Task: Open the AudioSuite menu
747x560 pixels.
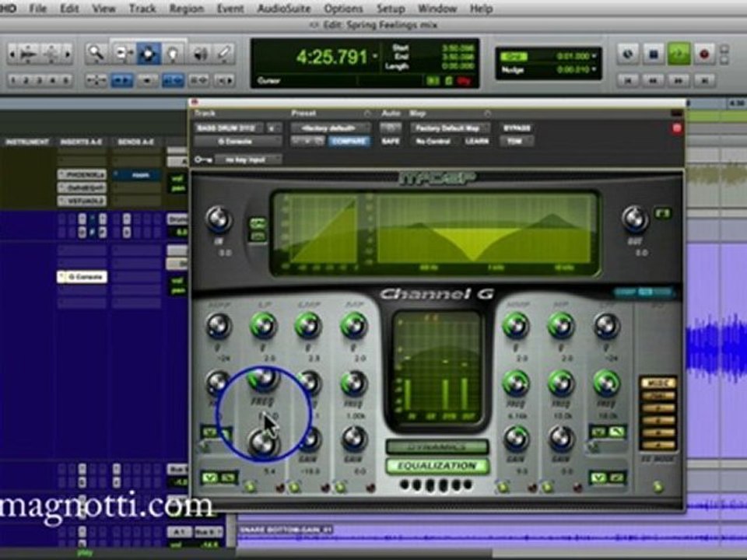Action: point(284,9)
